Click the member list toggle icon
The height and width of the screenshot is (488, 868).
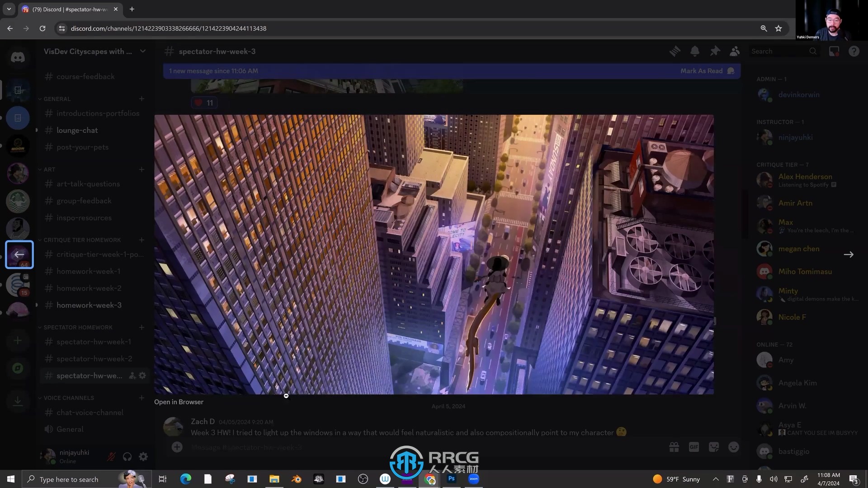735,51
